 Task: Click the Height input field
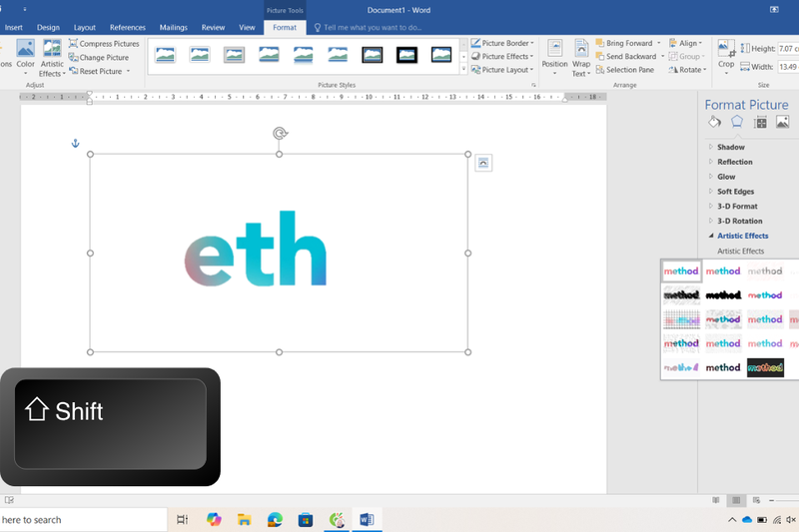(x=788, y=48)
